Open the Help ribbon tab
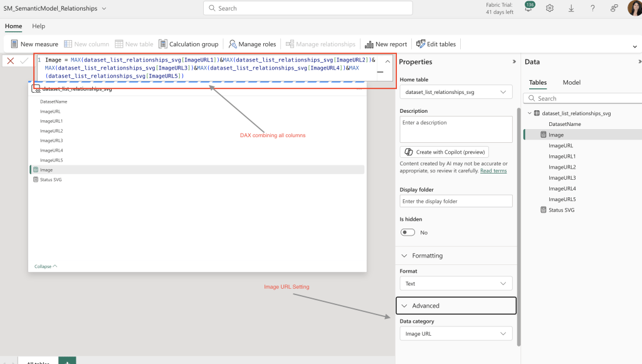642x364 pixels. tap(38, 26)
